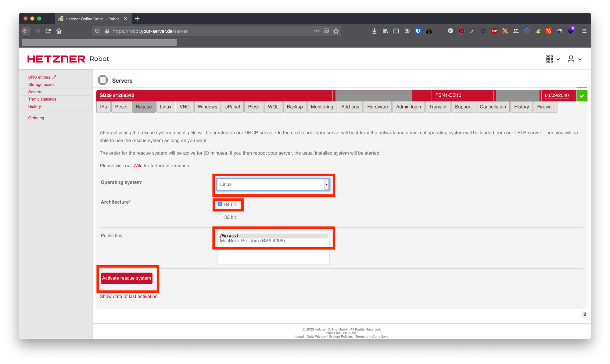Open the Firewall tab
This screenshot has height=364, width=610.
click(545, 107)
